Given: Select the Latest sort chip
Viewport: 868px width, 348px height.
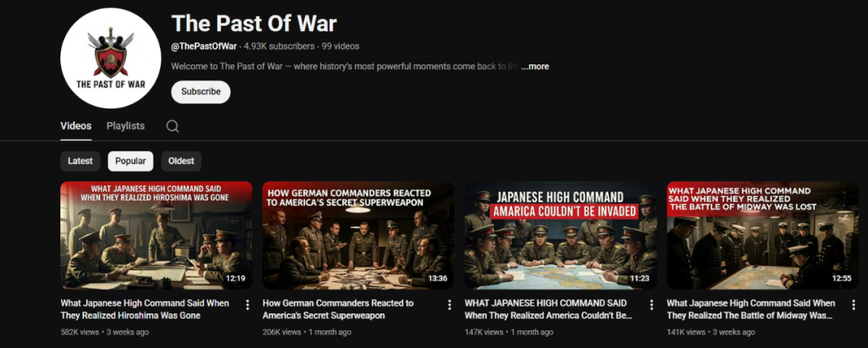Looking at the screenshot, I should click(x=80, y=161).
